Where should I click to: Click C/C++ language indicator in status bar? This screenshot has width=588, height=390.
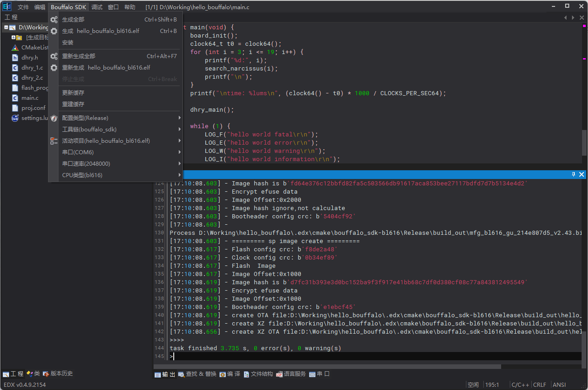[520, 385]
